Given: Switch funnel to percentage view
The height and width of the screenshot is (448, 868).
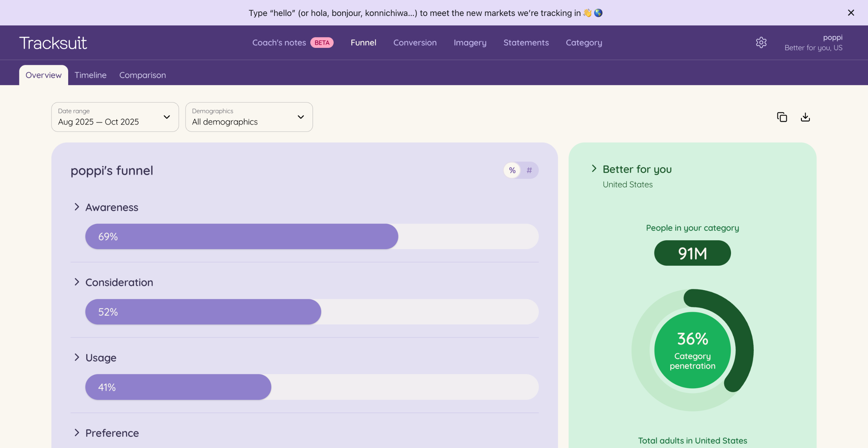Looking at the screenshot, I should pyautogui.click(x=512, y=170).
